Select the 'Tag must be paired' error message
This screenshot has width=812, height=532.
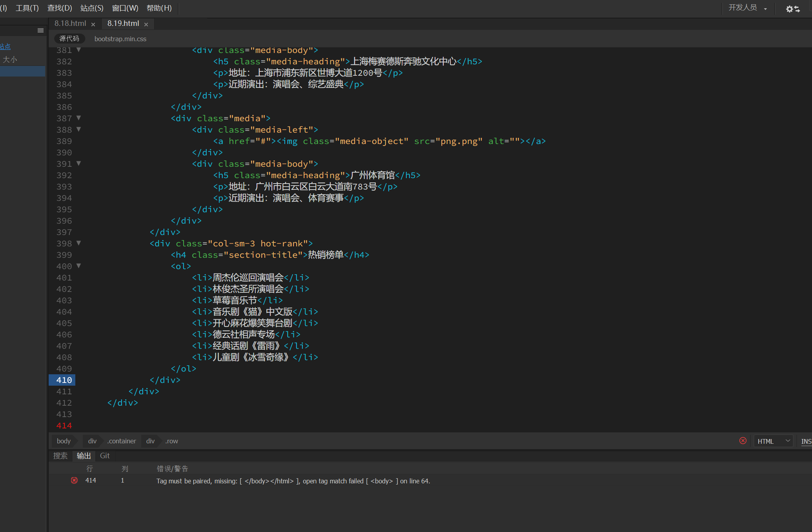[293, 481]
